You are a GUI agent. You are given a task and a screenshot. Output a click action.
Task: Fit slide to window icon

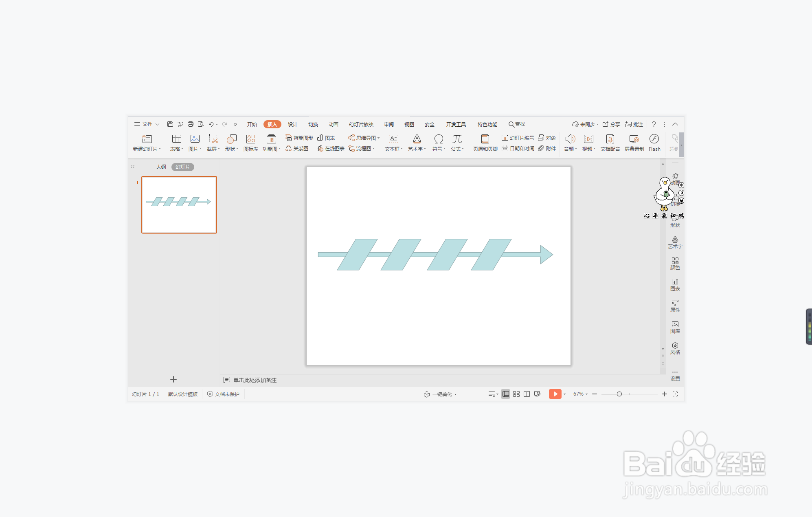[x=675, y=394]
